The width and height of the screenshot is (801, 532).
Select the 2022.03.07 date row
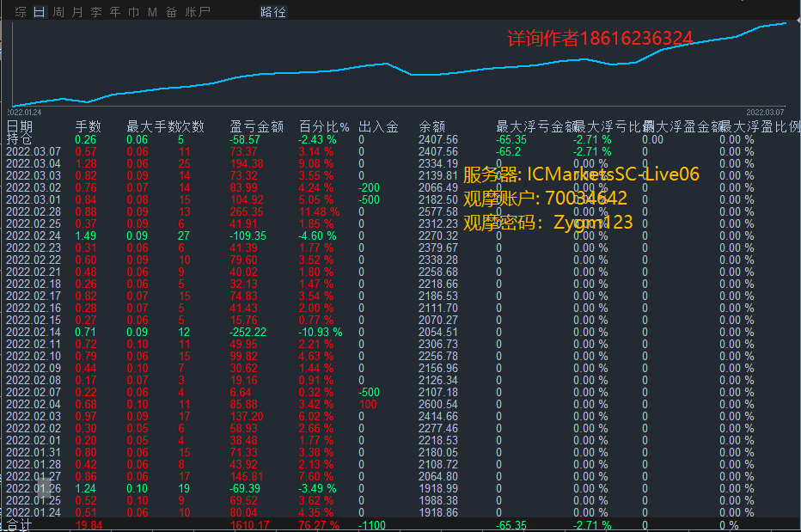click(34, 151)
